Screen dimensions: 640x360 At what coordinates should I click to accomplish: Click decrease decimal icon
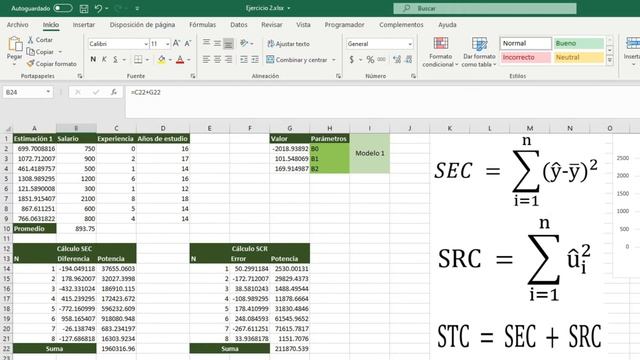(x=409, y=60)
